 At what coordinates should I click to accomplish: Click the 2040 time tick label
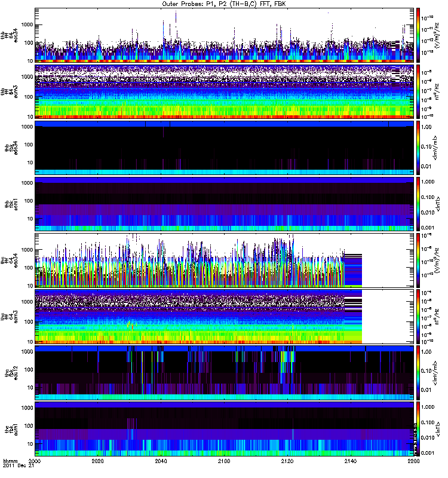[x=161, y=462]
